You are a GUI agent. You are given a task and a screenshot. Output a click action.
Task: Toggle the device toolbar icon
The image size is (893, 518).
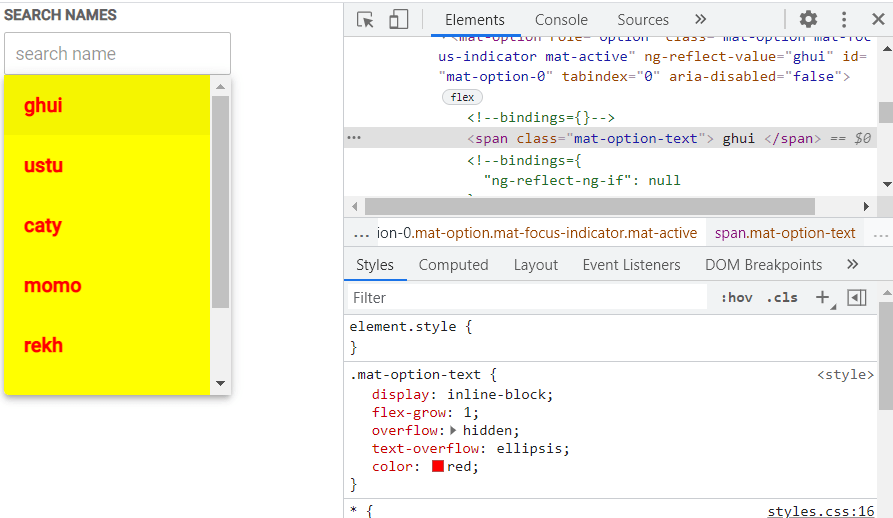[x=398, y=19]
